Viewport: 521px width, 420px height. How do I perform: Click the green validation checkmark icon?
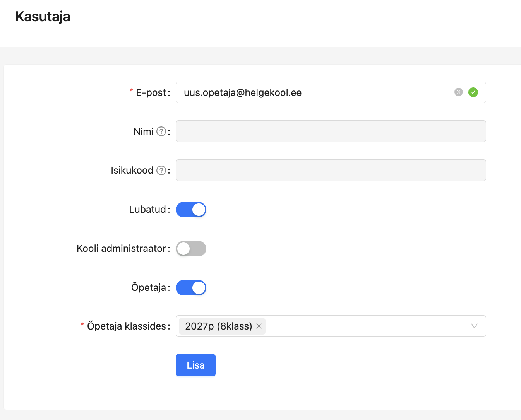473,92
